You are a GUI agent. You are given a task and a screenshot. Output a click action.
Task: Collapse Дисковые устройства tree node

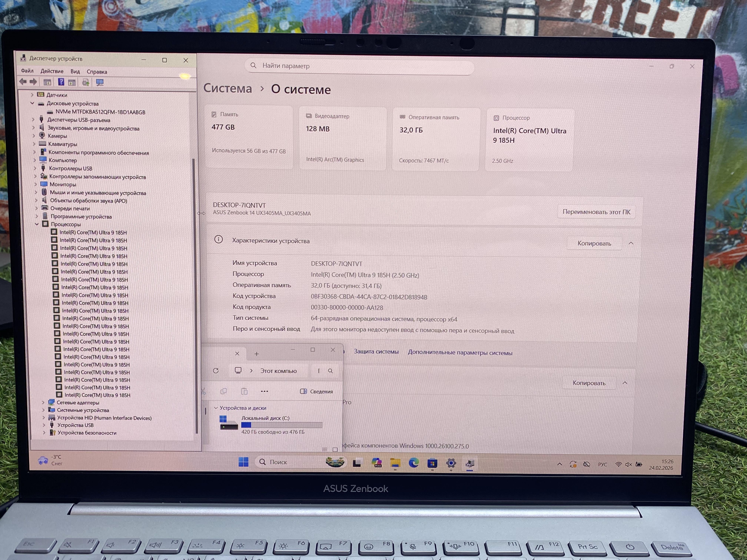point(32,103)
